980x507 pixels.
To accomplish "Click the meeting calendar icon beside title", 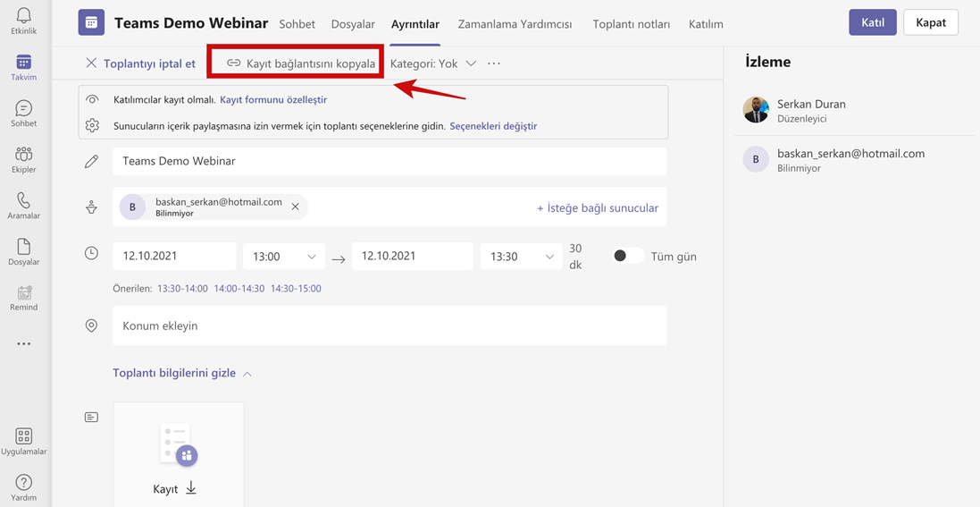I will (x=91, y=23).
